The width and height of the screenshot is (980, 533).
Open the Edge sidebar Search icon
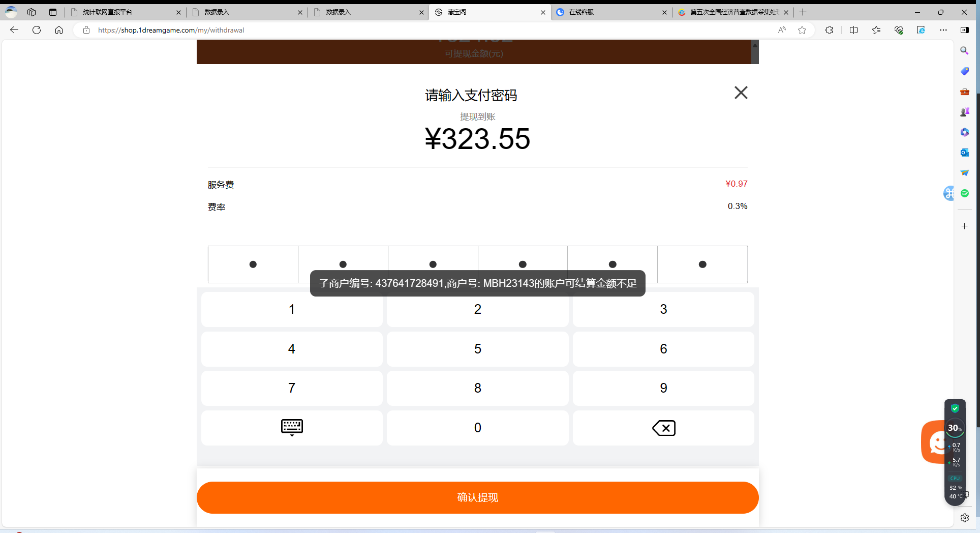964,51
